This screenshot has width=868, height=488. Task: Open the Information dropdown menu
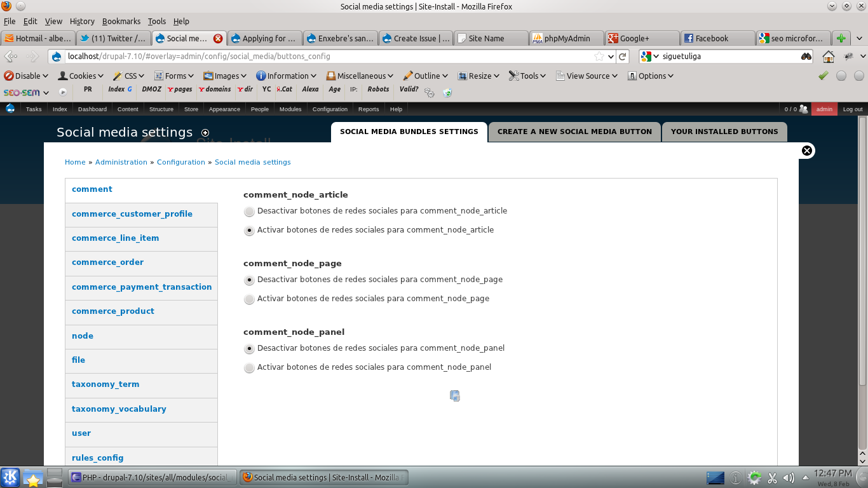(287, 76)
